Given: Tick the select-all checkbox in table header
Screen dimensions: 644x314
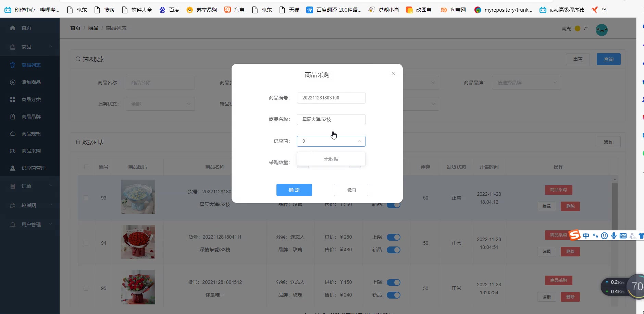Looking at the screenshot, I should [x=87, y=167].
